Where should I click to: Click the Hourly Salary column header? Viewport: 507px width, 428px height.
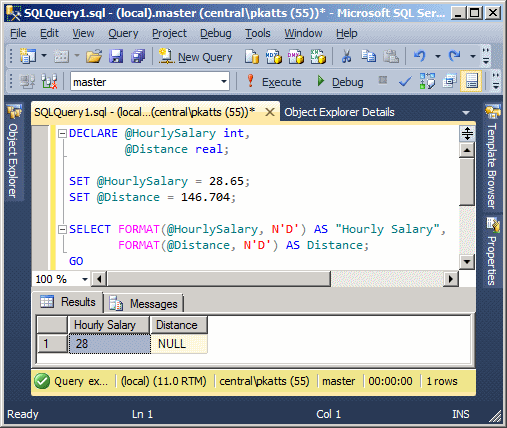pyautogui.click(x=109, y=325)
